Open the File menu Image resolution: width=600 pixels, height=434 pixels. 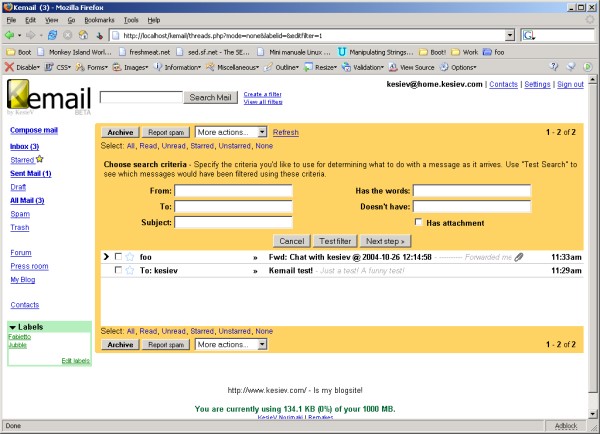tap(11, 20)
